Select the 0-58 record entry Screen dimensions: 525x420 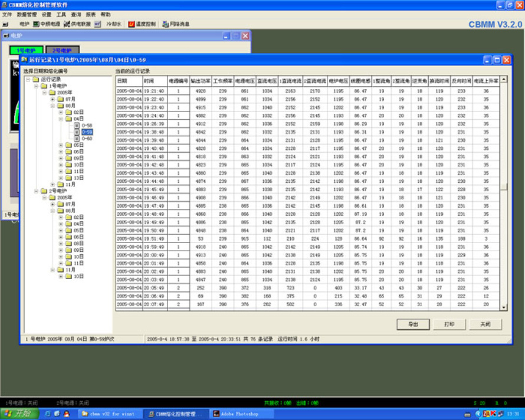(87, 125)
